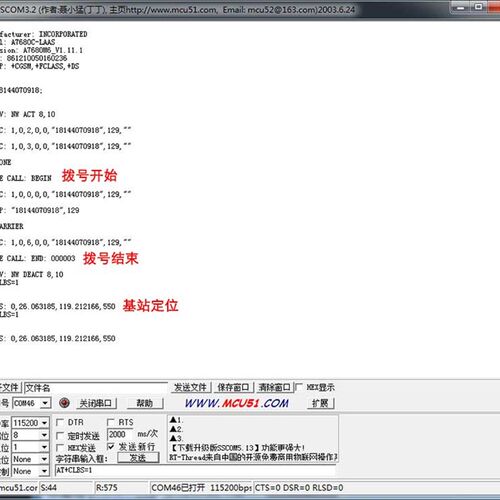
Task: Maximize the SSCOM window
Action: pyautogui.click(x=479, y=7)
